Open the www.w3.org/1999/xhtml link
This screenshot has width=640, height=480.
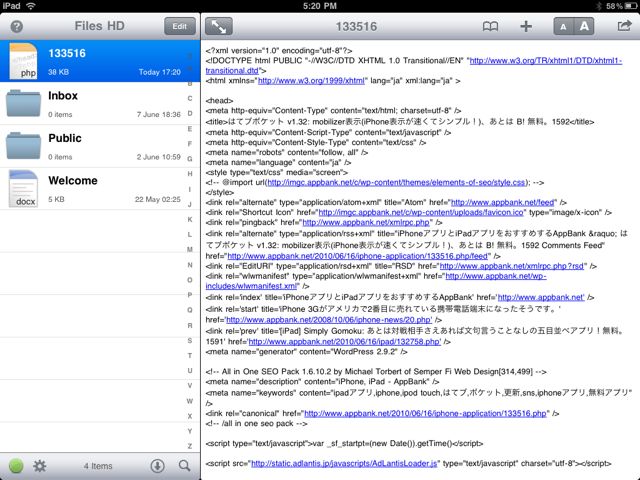coord(311,81)
